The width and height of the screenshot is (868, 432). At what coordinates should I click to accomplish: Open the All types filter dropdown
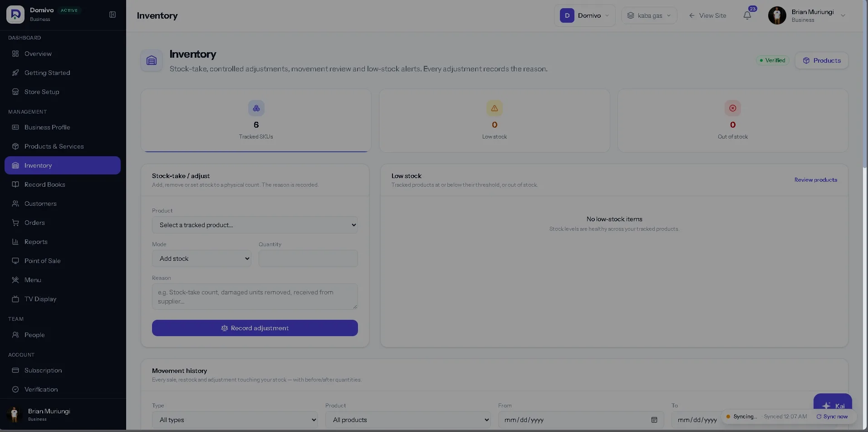[235, 420]
